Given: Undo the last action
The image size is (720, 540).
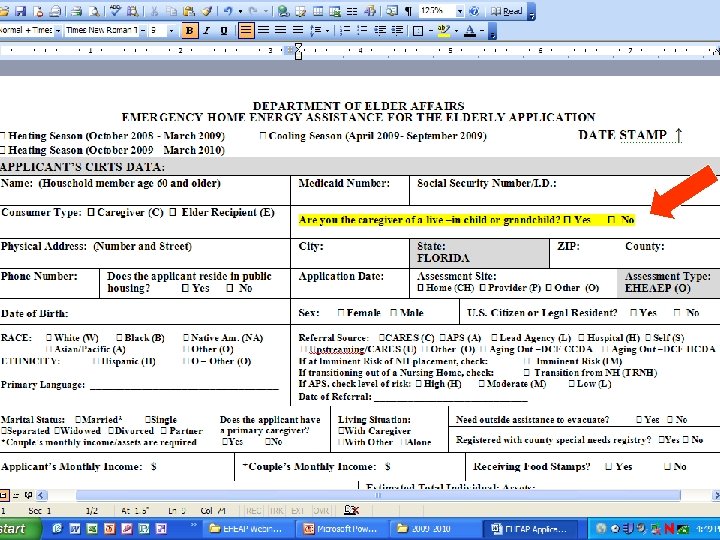Looking at the screenshot, I should coord(228,11).
